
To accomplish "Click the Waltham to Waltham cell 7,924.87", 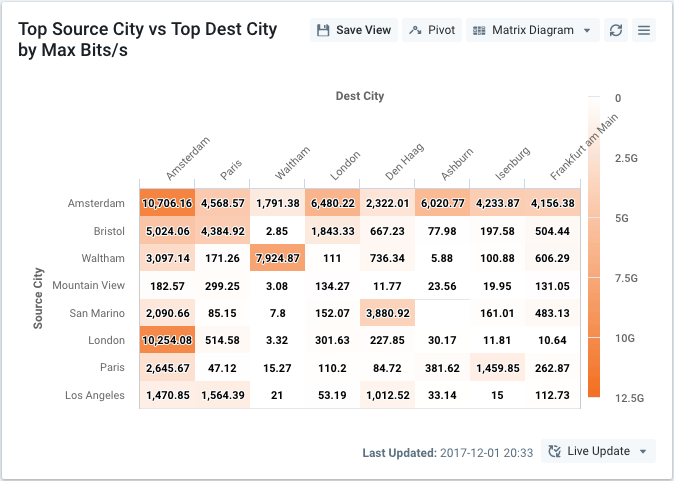I will (277, 258).
